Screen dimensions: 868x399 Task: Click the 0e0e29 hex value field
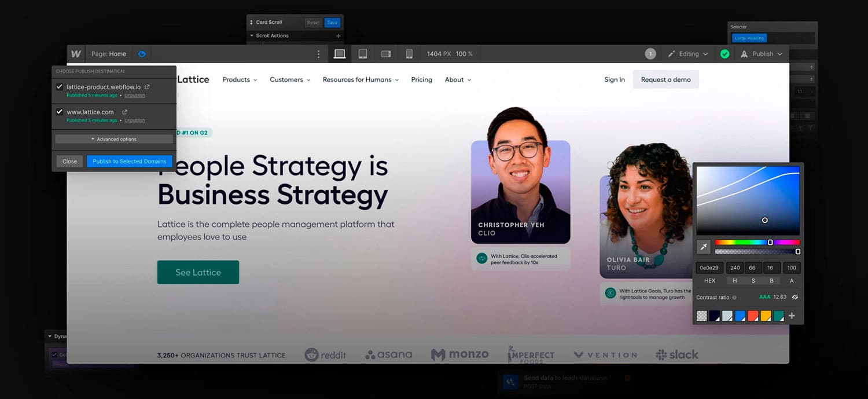click(x=708, y=268)
